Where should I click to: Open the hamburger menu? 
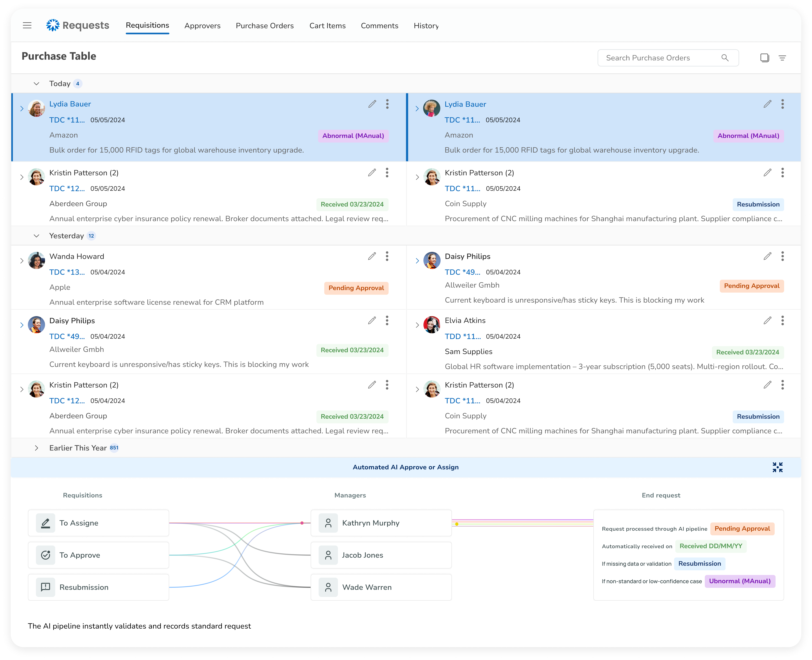(x=27, y=26)
